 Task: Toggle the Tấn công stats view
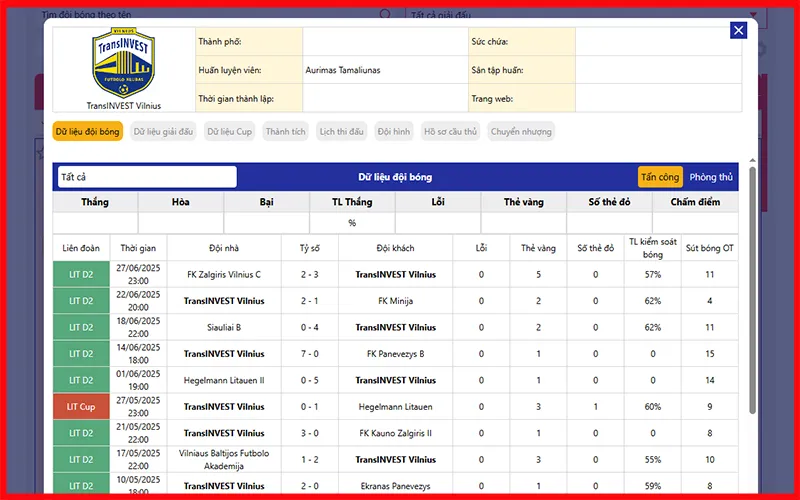(660, 177)
